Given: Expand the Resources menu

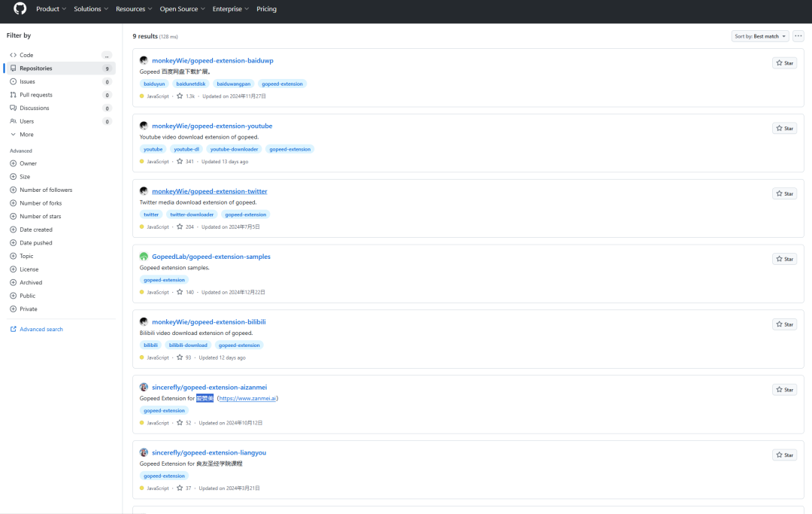Looking at the screenshot, I should pos(134,9).
